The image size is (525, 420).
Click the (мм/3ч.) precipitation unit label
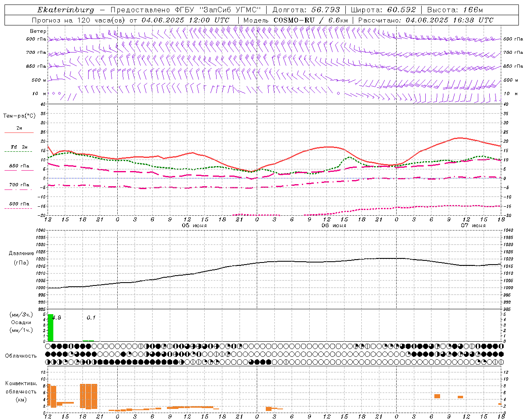pyautogui.click(x=21, y=315)
